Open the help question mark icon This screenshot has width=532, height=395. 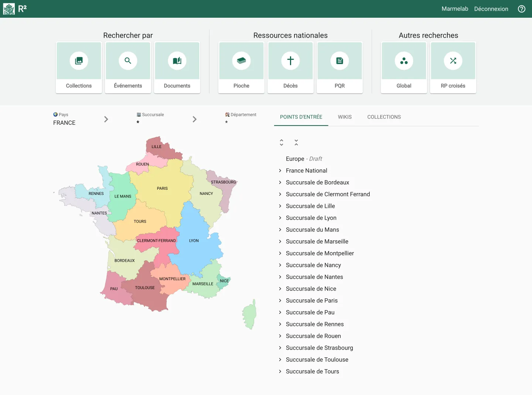coord(521,8)
